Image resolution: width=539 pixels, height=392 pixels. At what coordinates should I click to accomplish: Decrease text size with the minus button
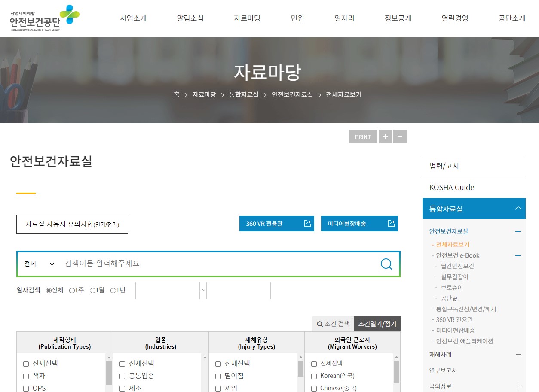tap(400, 137)
